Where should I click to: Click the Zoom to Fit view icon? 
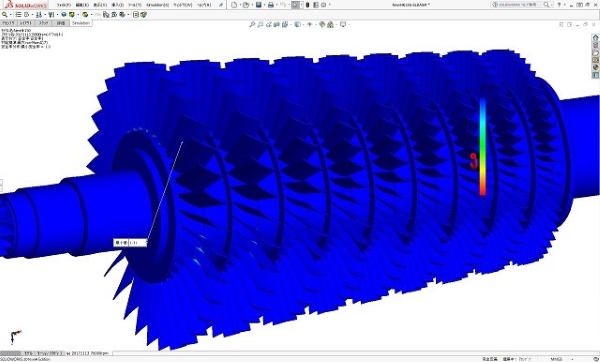click(x=252, y=24)
